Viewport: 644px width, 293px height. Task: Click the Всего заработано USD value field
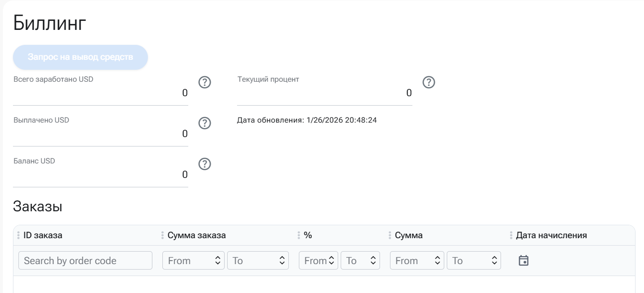101,93
